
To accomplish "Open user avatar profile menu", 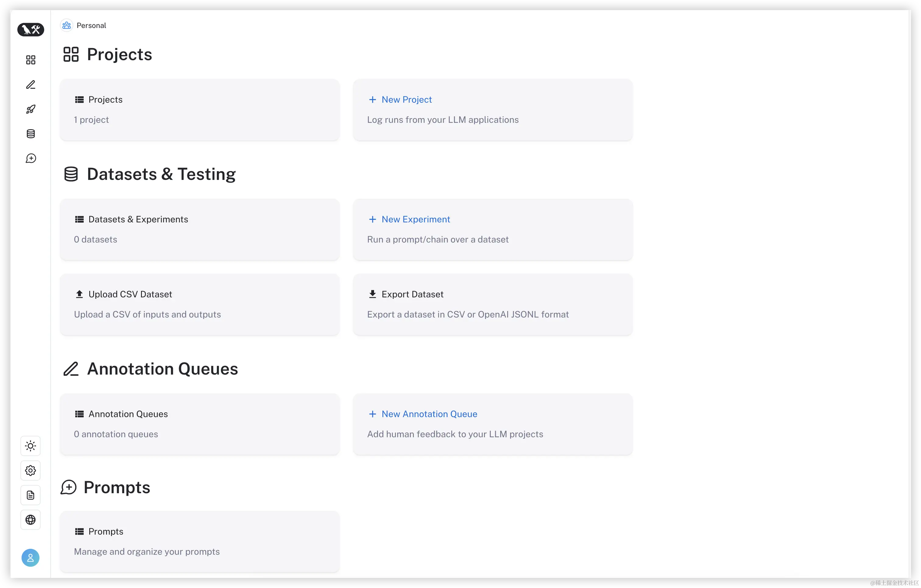I will [x=30, y=558].
